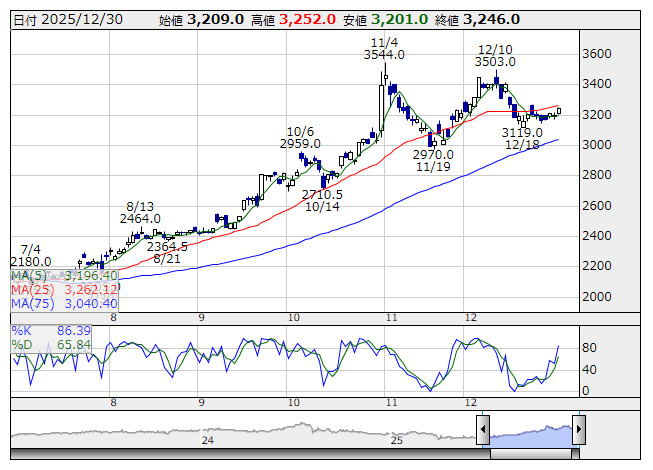Image resolution: width=653 pixels, height=470 pixels.
Task: Click the 2000 price axis label
Action: coord(596,297)
